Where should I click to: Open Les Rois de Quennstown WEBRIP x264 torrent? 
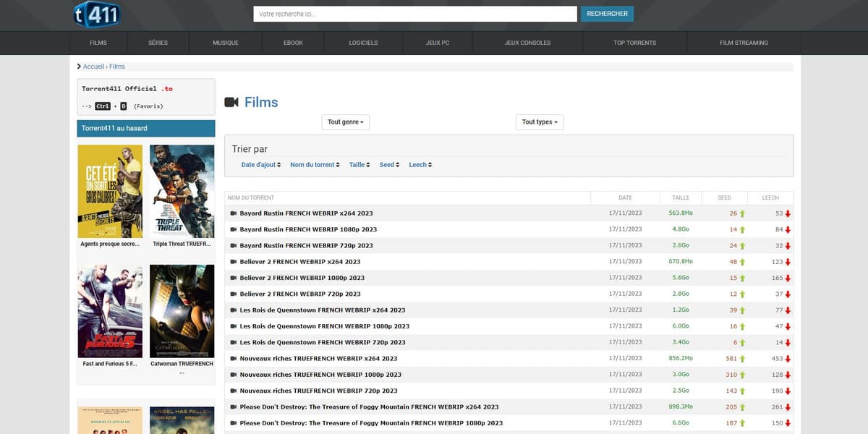click(323, 310)
